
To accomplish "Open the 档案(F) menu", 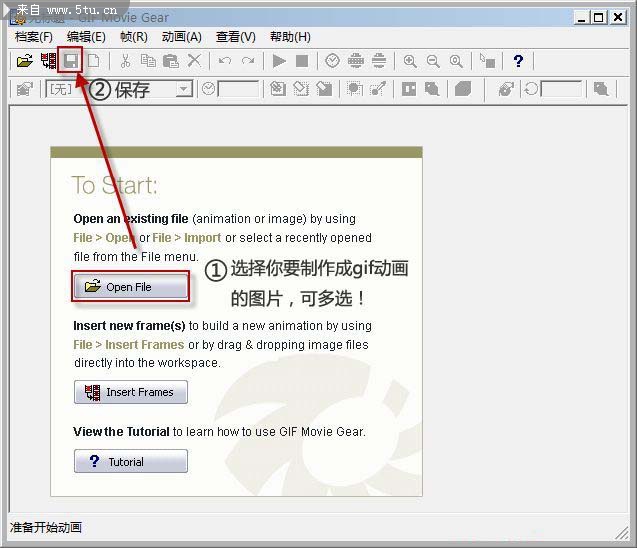I will [34, 37].
